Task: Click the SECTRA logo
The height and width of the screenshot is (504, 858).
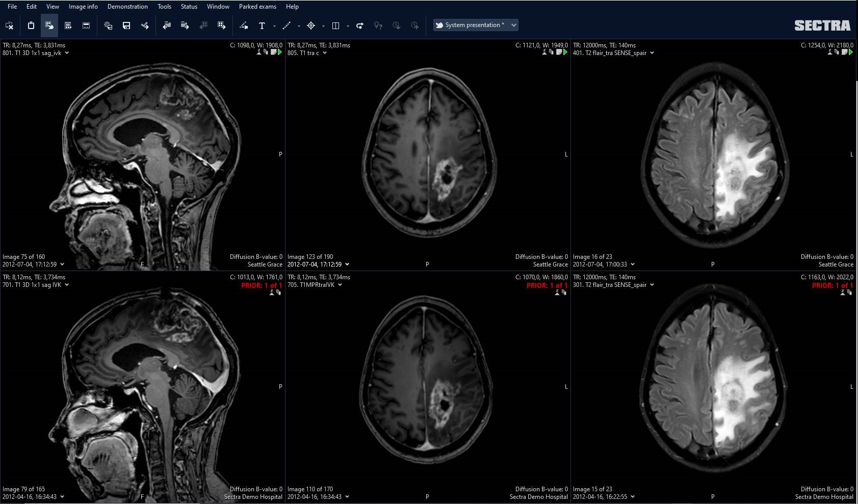Action: 823,25
